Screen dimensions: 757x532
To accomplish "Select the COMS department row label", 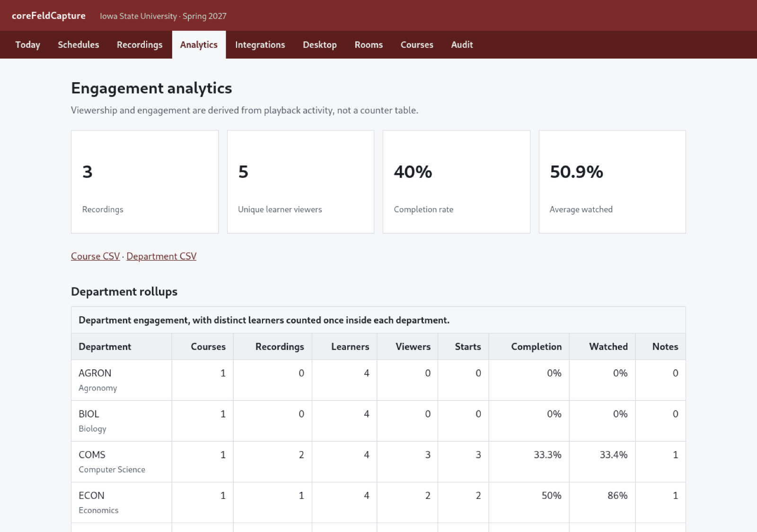I will 92,454.
